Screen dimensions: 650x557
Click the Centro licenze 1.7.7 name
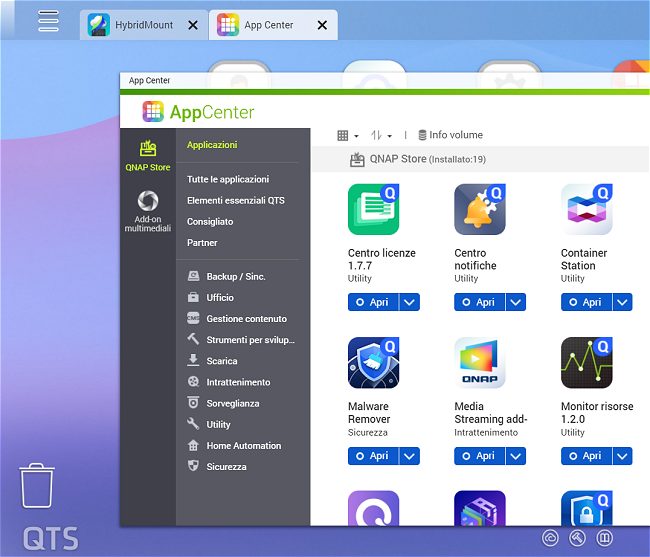click(x=381, y=259)
